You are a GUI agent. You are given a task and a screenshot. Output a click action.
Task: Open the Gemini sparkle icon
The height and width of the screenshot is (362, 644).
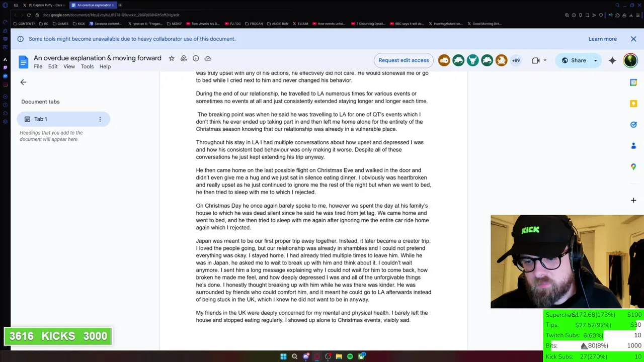click(612, 60)
